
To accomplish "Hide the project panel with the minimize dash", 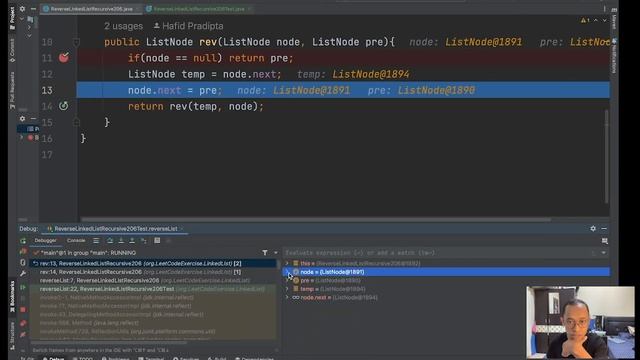I will point(33,9).
